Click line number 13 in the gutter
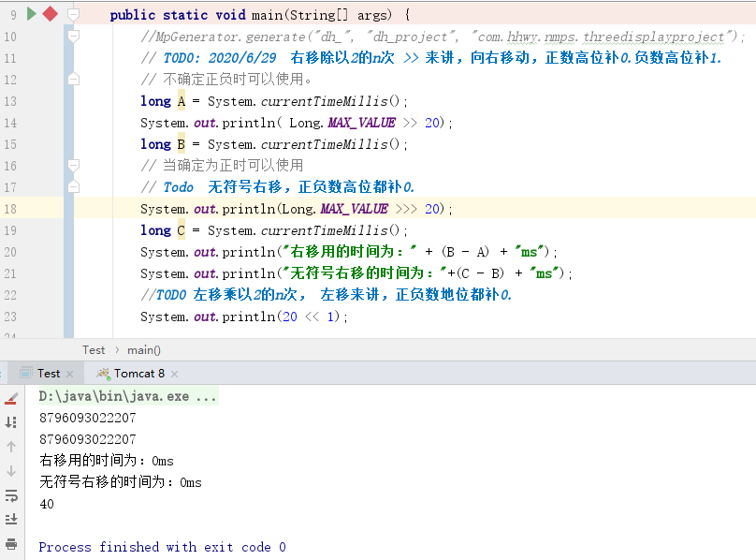The height and width of the screenshot is (560, 756). pyautogui.click(x=10, y=101)
